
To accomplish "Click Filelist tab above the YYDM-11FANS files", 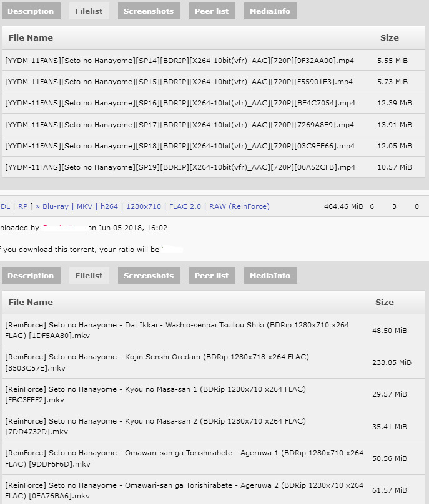I will click(x=89, y=11).
